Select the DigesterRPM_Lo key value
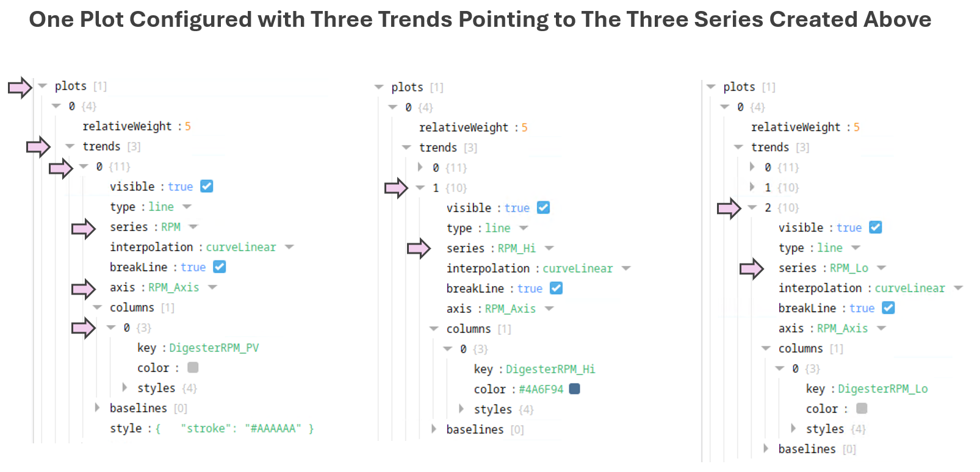Viewport: 980px width, 472px height. 882,389
